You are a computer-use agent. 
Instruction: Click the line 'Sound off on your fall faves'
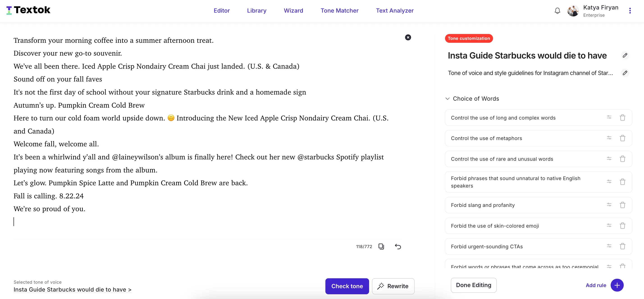coord(58,79)
